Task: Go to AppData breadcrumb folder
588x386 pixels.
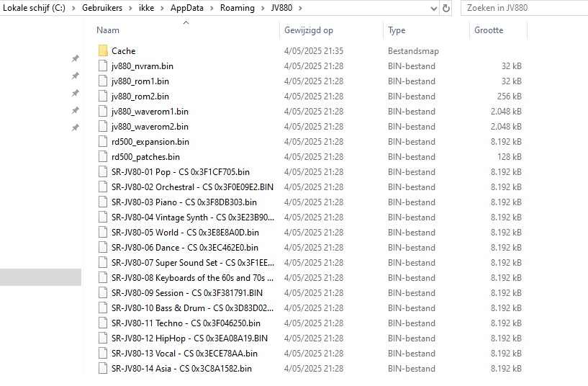Action: [186, 8]
